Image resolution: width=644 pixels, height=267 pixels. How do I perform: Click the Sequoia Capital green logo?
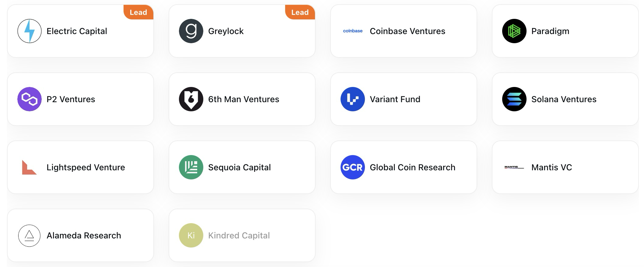[x=191, y=167]
